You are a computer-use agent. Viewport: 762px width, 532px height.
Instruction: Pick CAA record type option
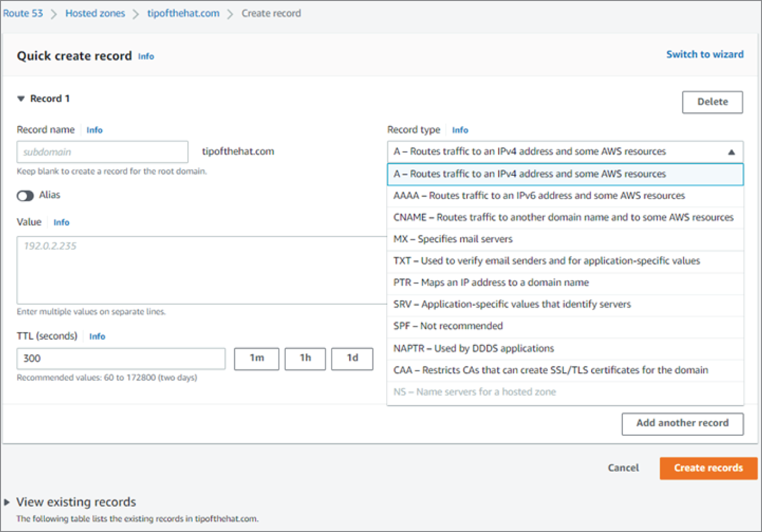pyautogui.click(x=565, y=370)
